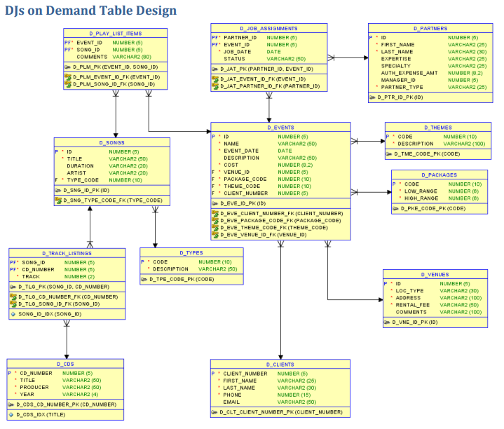Click the D_TPE_CODE_PK key icon

pyautogui.click(x=144, y=279)
